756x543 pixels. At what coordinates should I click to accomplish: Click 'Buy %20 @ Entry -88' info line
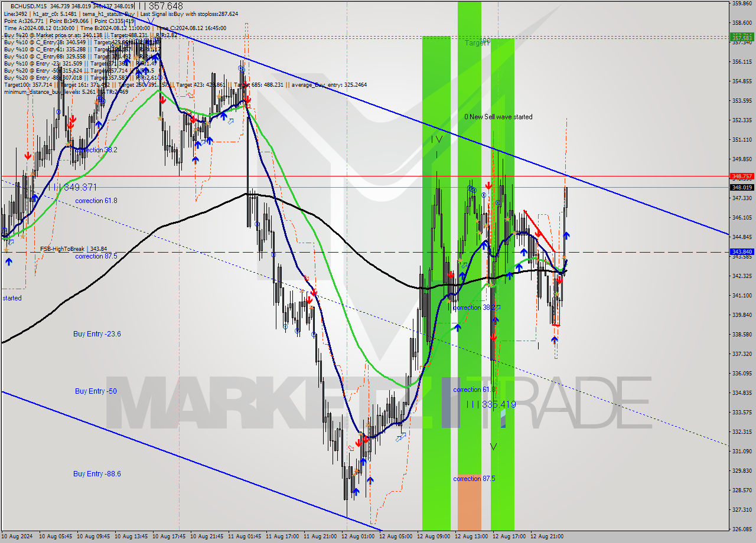pos(82,77)
